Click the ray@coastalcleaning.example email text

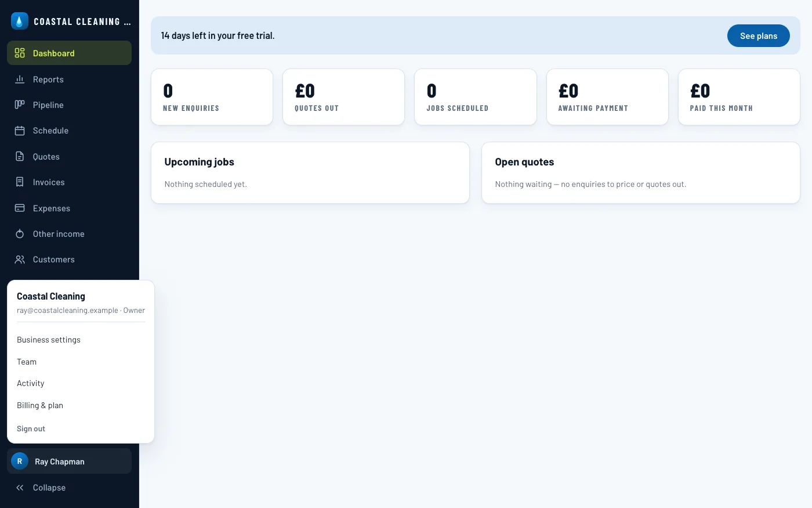coord(67,311)
